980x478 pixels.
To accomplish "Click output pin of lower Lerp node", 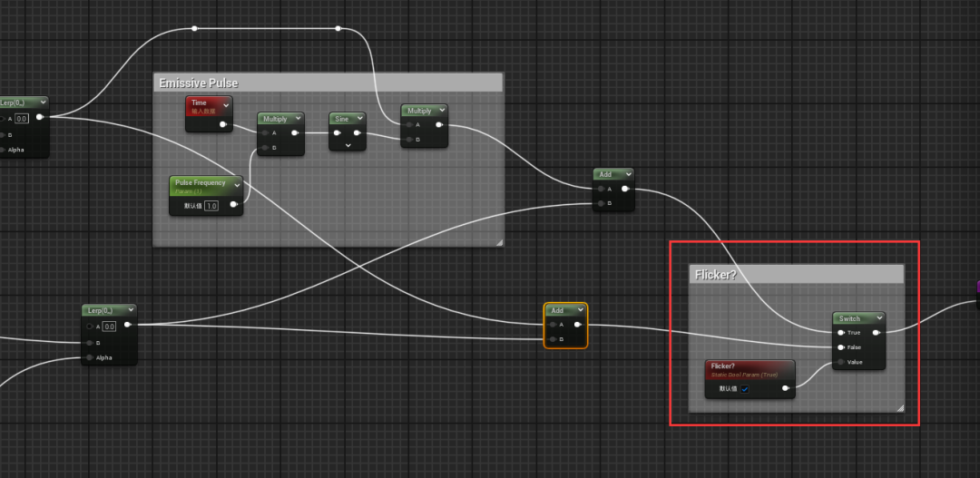I will click(128, 325).
